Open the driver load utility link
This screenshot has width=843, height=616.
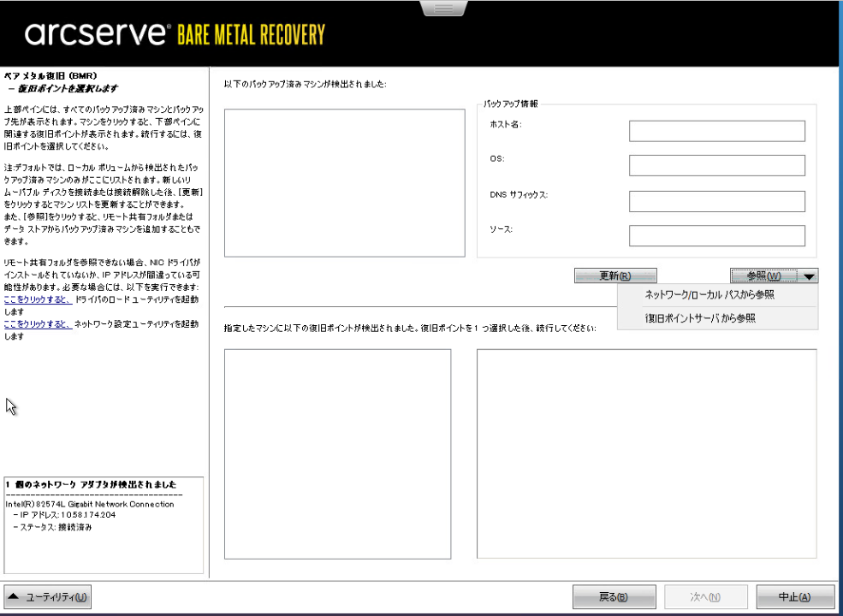pyautogui.click(x=38, y=299)
